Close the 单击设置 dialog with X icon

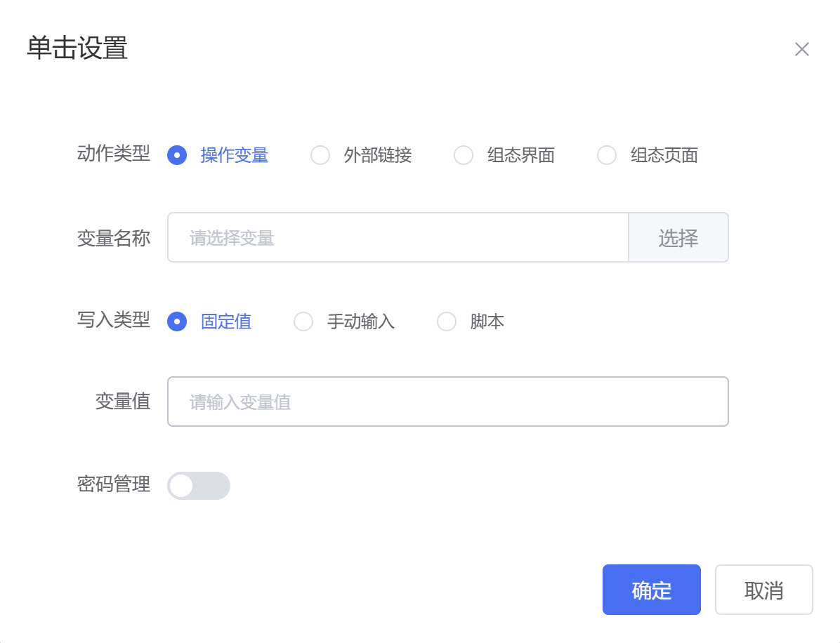coord(801,49)
